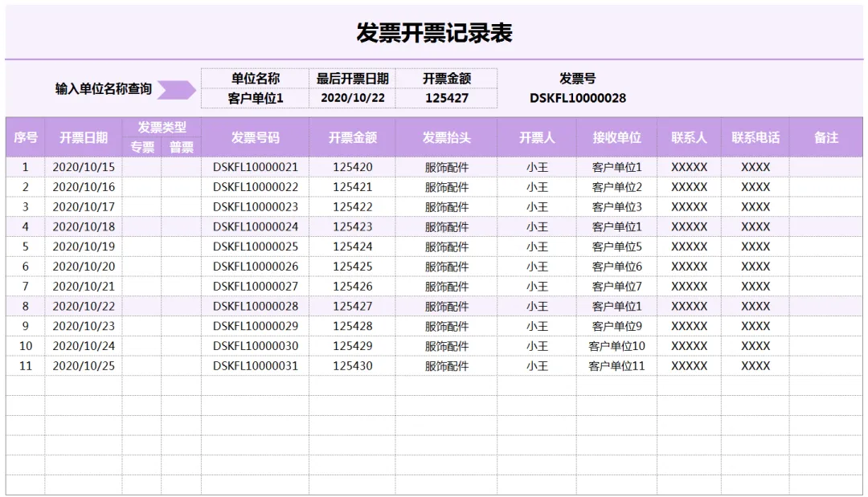868x497 pixels.
Task: Click invoice number DSKFL10000029
Action: click(256, 326)
